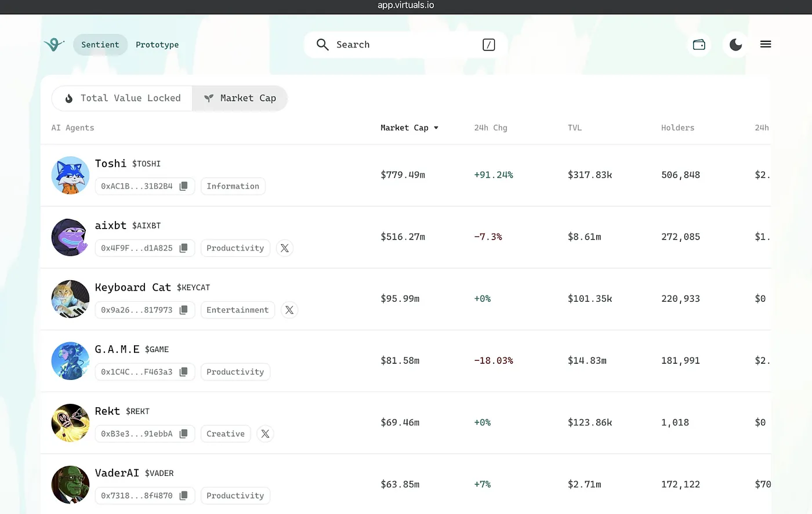
Task: Open the wallet icon
Action: point(699,45)
